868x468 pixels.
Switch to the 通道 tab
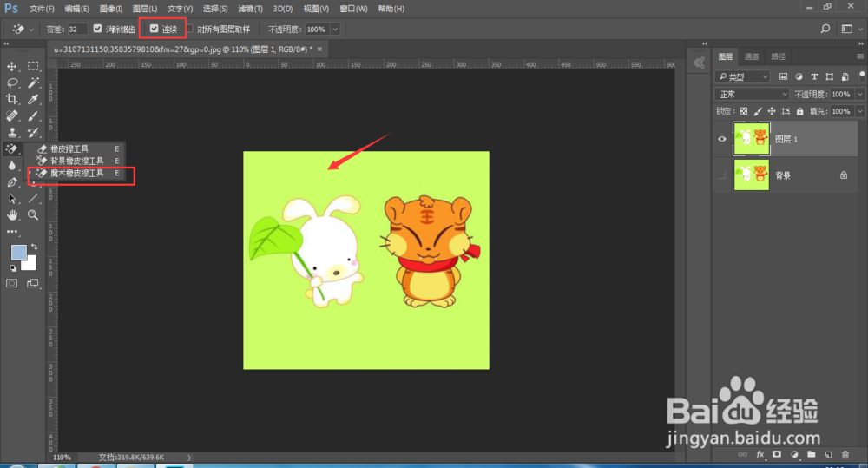(751, 56)
